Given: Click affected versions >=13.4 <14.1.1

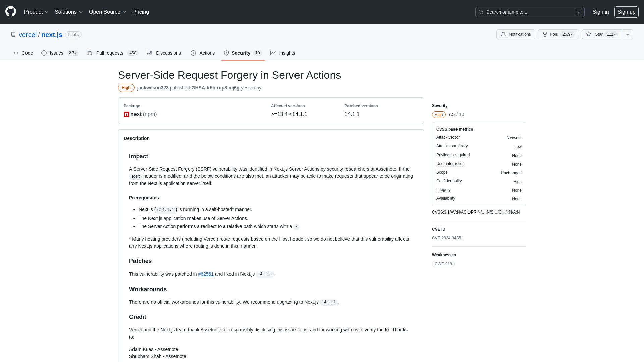Looking at the screenshot, I should click(x=289, y=114).
